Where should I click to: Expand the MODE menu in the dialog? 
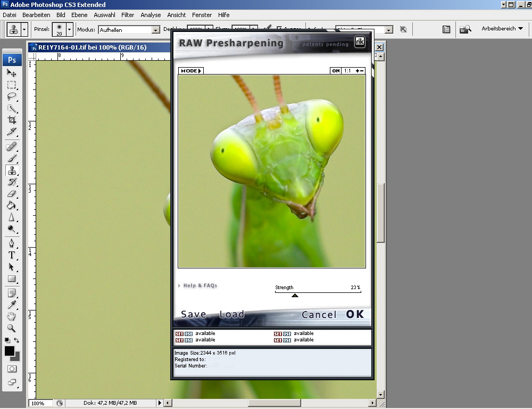(190, 71)
